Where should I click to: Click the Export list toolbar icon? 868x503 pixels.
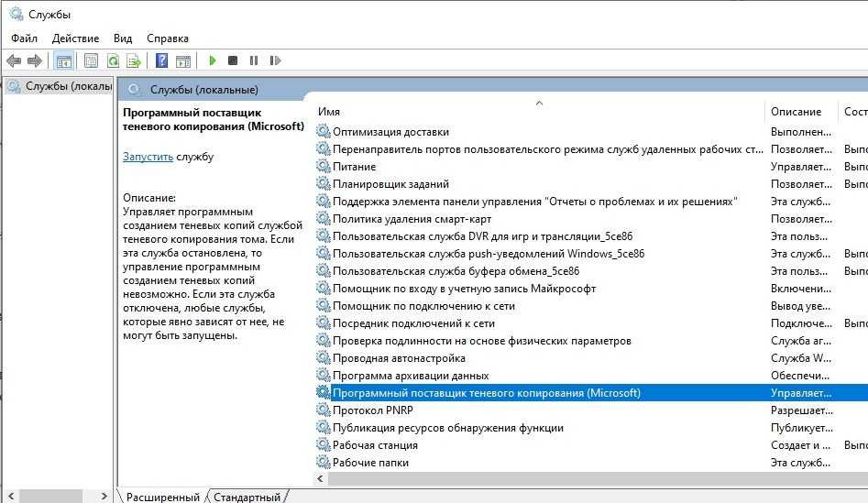click(x=134, y=61)
